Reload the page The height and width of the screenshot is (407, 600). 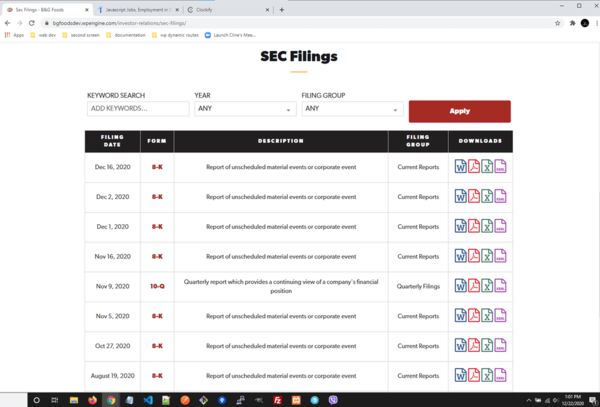click(32, 23)
